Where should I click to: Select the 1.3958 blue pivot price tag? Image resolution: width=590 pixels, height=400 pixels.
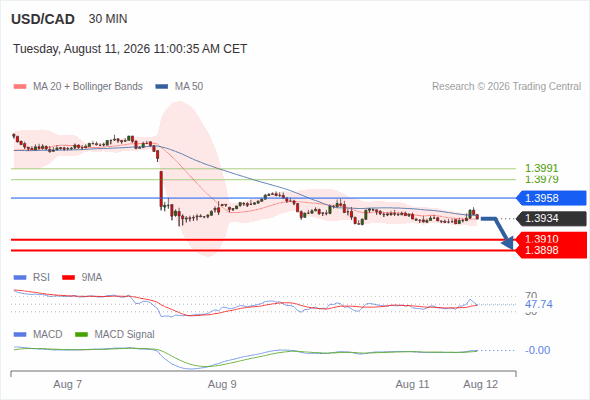point(552,198)
